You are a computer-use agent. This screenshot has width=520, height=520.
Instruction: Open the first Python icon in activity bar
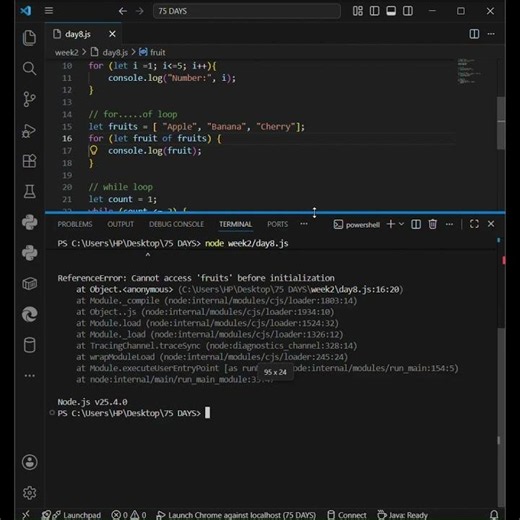pos(29,222)
